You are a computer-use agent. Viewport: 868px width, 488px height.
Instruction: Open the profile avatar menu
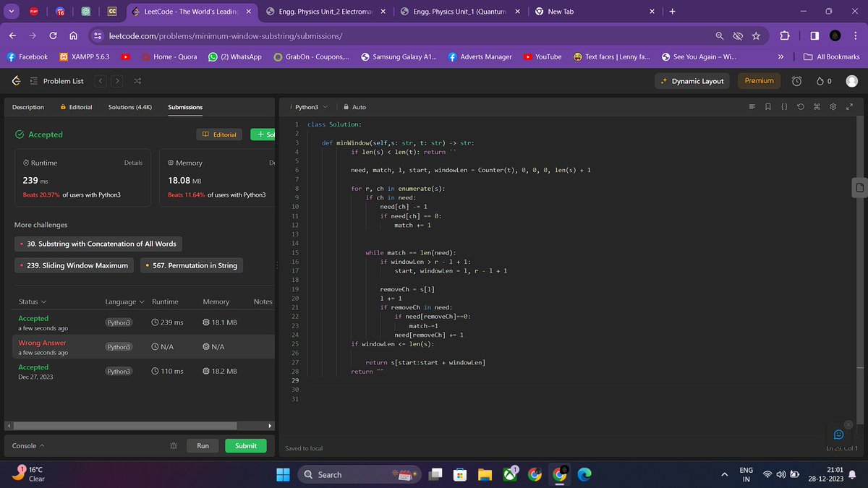(851, 81)
